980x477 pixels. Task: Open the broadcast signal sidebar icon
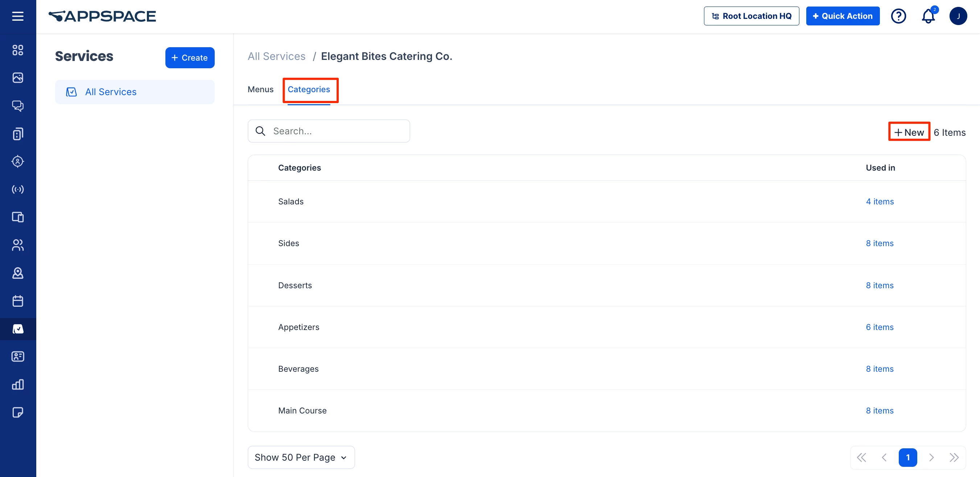(x=17, y=189)
